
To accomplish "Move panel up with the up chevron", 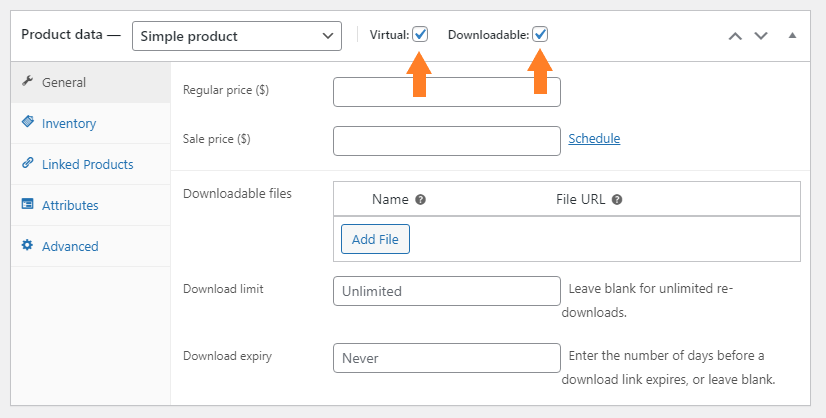I will point(735,36).
